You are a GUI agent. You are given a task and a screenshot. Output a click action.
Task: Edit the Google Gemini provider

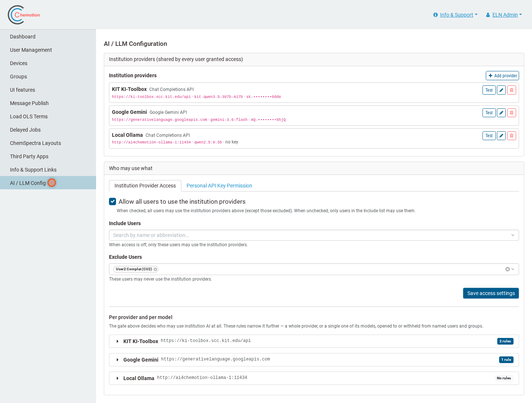(501, 113)
